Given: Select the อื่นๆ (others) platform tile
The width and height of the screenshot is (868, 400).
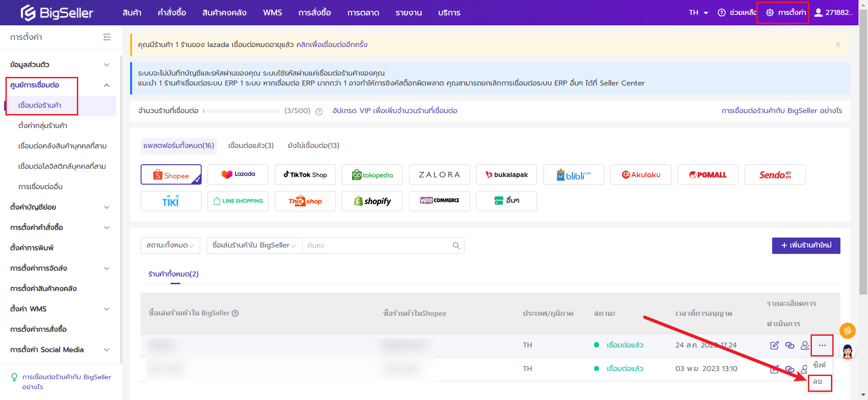Looking at the screenshot, I should 506,201.
